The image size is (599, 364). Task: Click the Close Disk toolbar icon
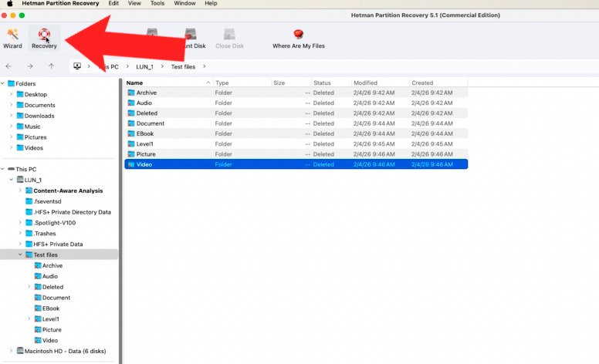click(x=229, y=35)
